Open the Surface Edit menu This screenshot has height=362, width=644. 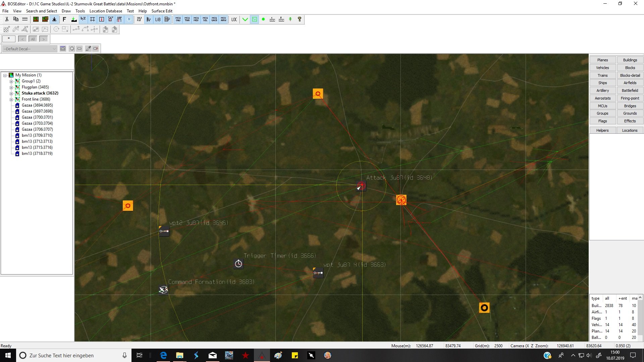pos(162,11)
